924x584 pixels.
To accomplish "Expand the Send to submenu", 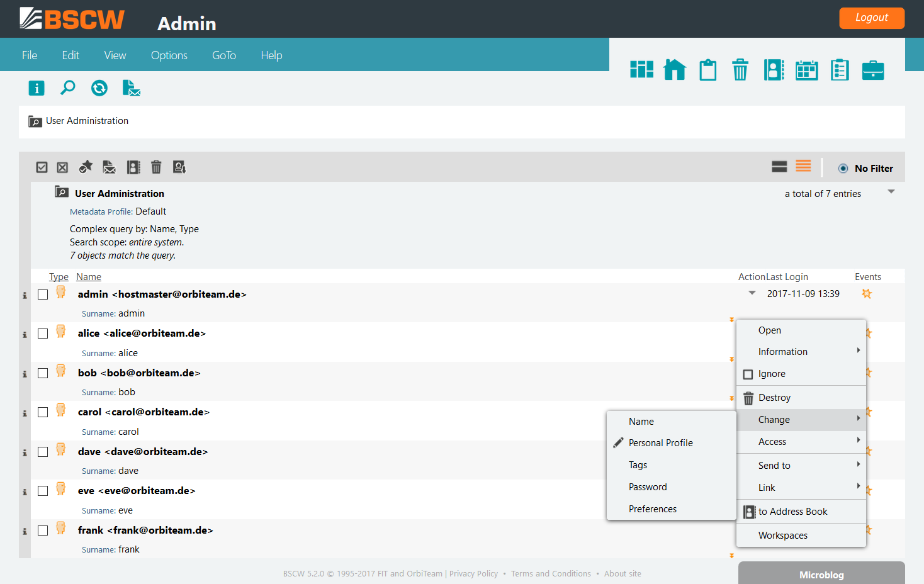I will 801,466.
